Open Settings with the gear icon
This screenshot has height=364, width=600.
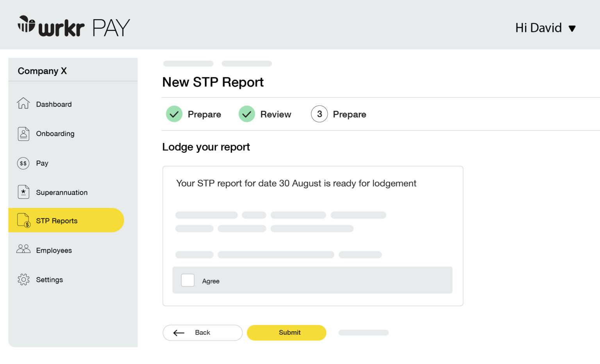23,280
